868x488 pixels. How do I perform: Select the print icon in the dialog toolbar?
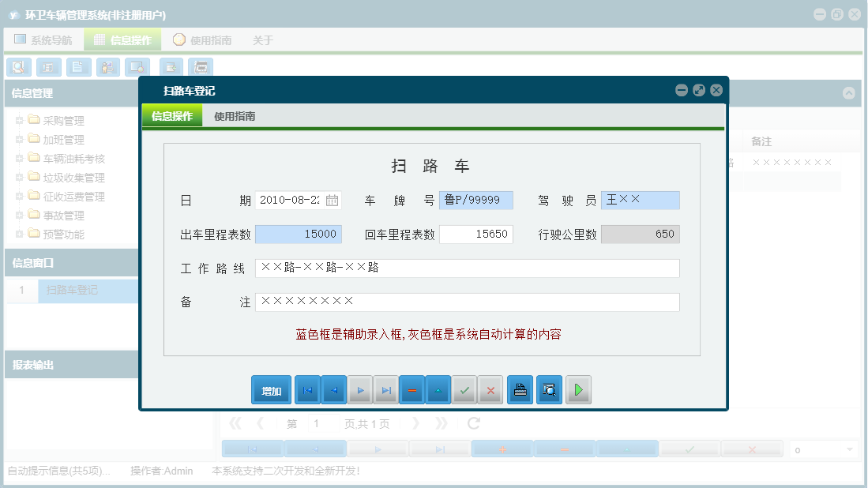click(x=520, y=389)
